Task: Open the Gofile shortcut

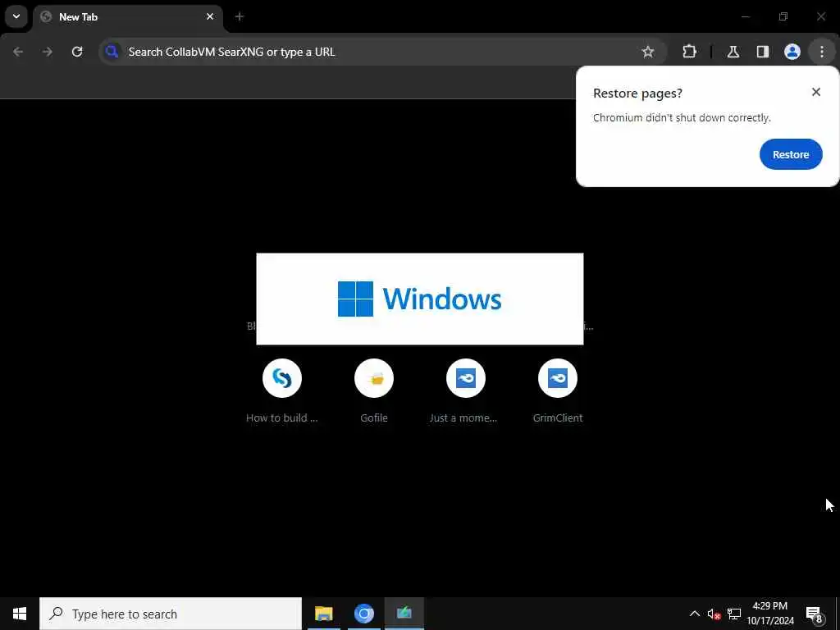Action: pos(374,391)
